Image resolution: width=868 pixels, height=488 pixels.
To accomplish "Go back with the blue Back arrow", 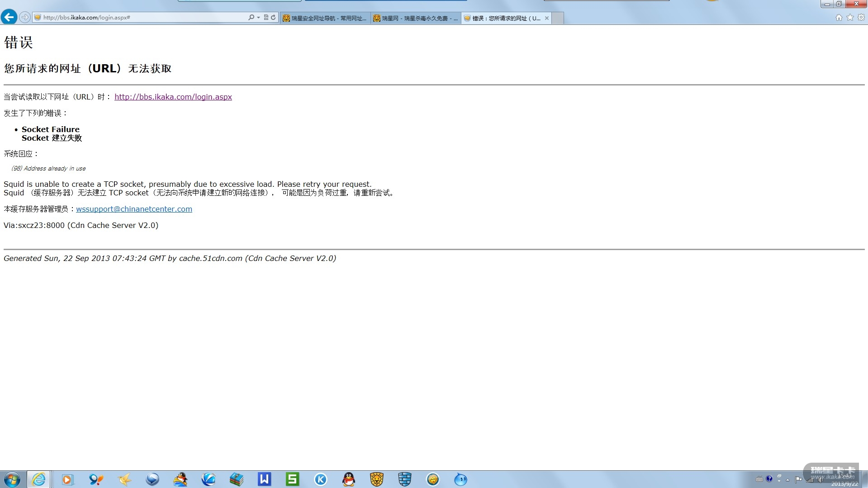I will (9, 17).
